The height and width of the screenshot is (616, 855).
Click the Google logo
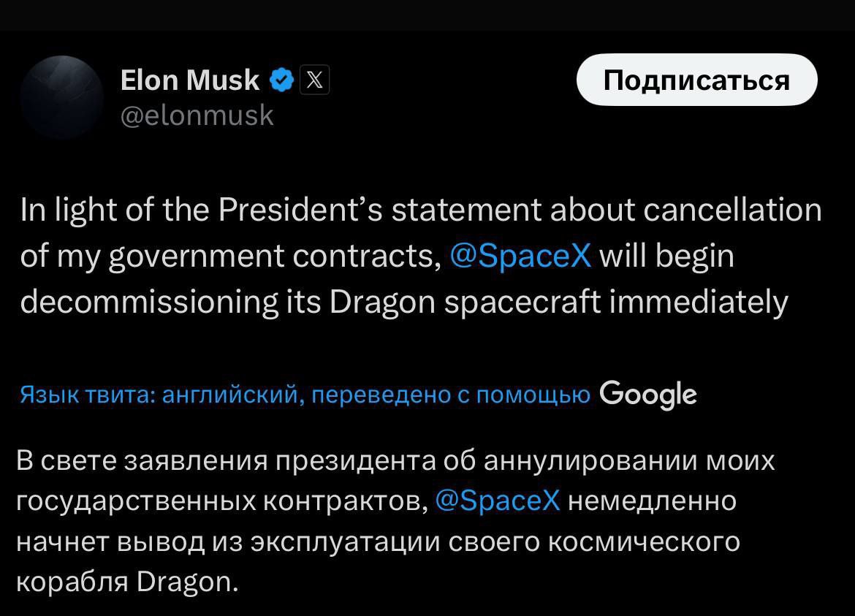[x=647, y=395]
